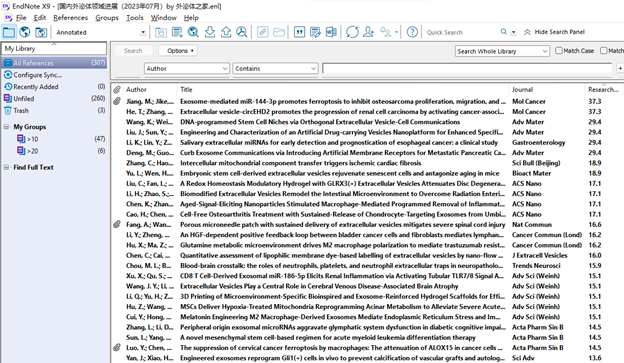Add search row with plus button

(620, 68)
